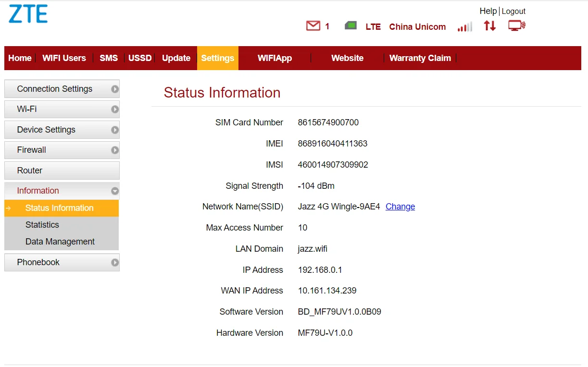Click hardware version MF79U-V1.0.0
This screenshot has width=588, height=367.
[325, 333]
